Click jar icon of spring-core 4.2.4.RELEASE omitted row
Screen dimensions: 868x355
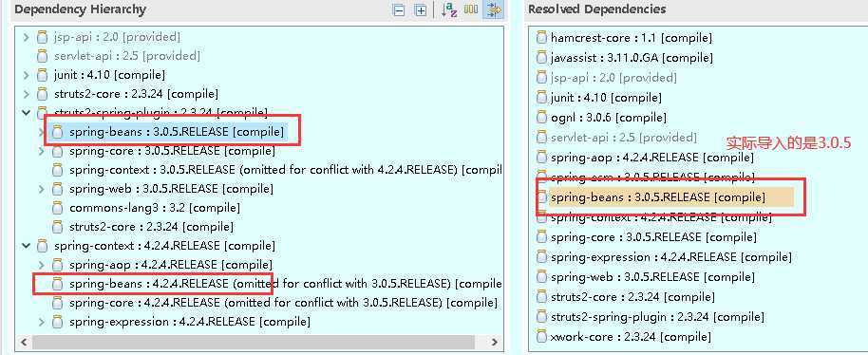click(57, 303)
